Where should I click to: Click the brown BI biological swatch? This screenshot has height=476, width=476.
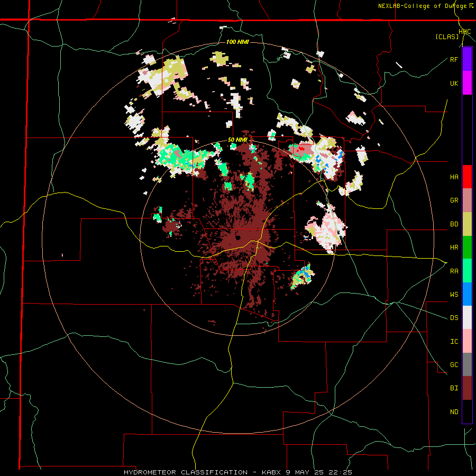[x=467, y=388]
